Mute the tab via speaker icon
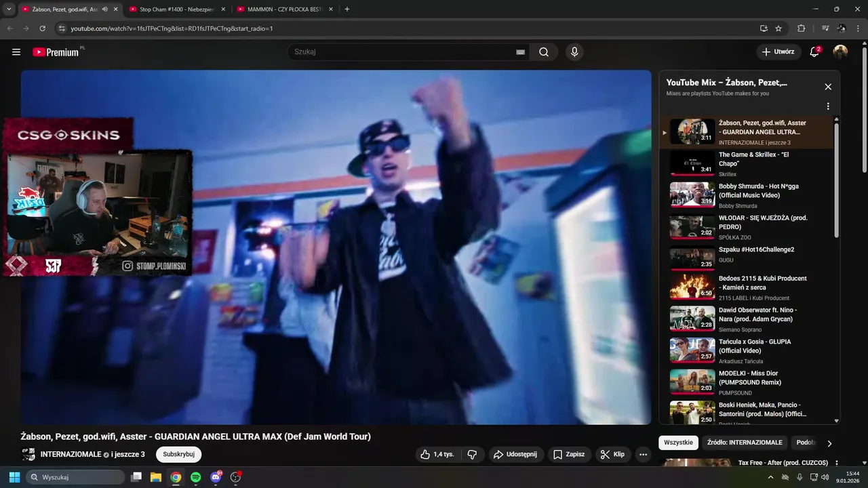Screen dimensions: 868x488 pyautogui.click(x=104, y=9)
